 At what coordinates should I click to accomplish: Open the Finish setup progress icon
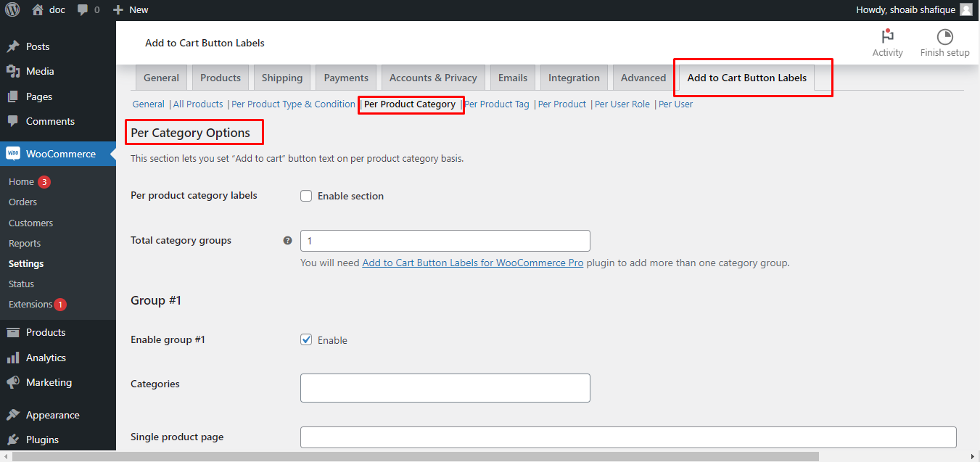pyautogui.click(x=944, y=43)
